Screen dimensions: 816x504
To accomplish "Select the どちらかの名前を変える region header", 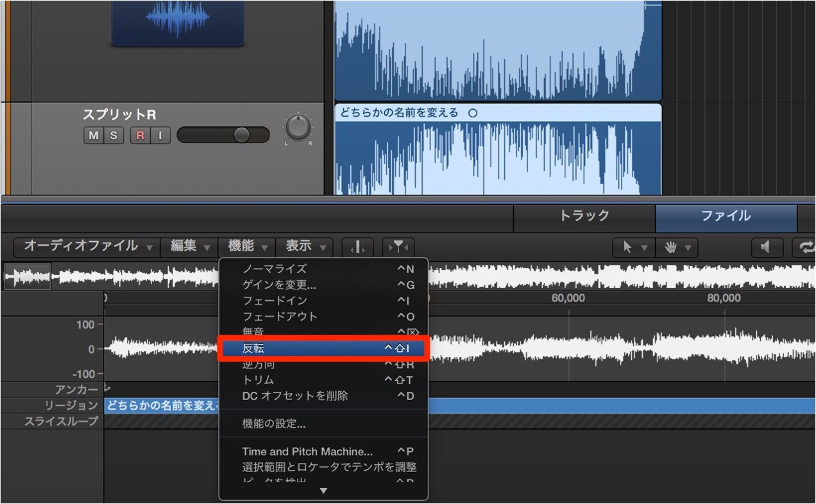I will pos(498,113).
